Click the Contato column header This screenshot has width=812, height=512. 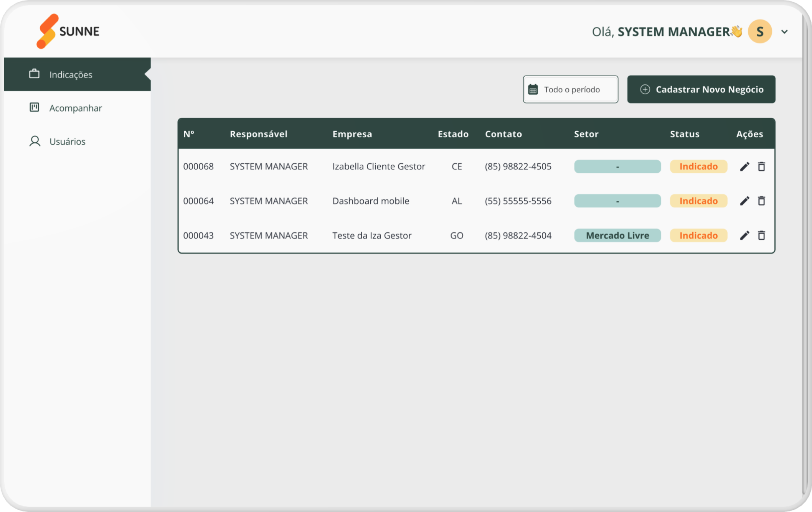pyautogui.click(x=503, y=134)
